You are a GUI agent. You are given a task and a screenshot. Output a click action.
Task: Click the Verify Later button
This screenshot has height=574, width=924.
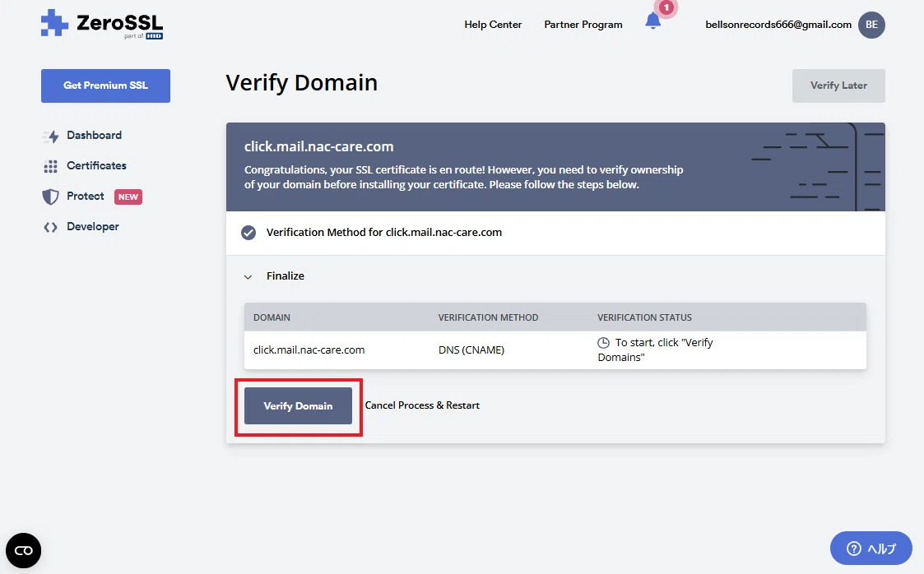click(838, 86)
